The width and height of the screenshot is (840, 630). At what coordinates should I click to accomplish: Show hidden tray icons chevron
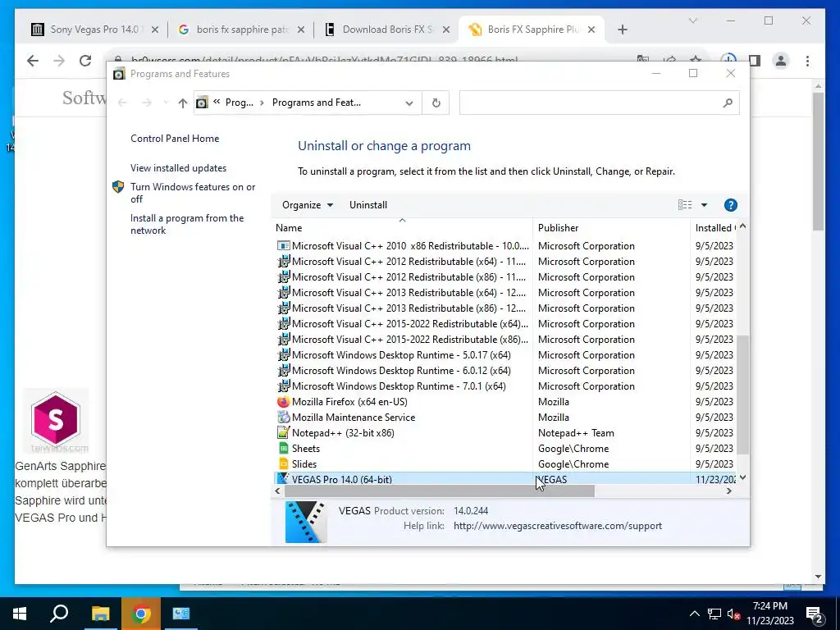pos(694,614)
